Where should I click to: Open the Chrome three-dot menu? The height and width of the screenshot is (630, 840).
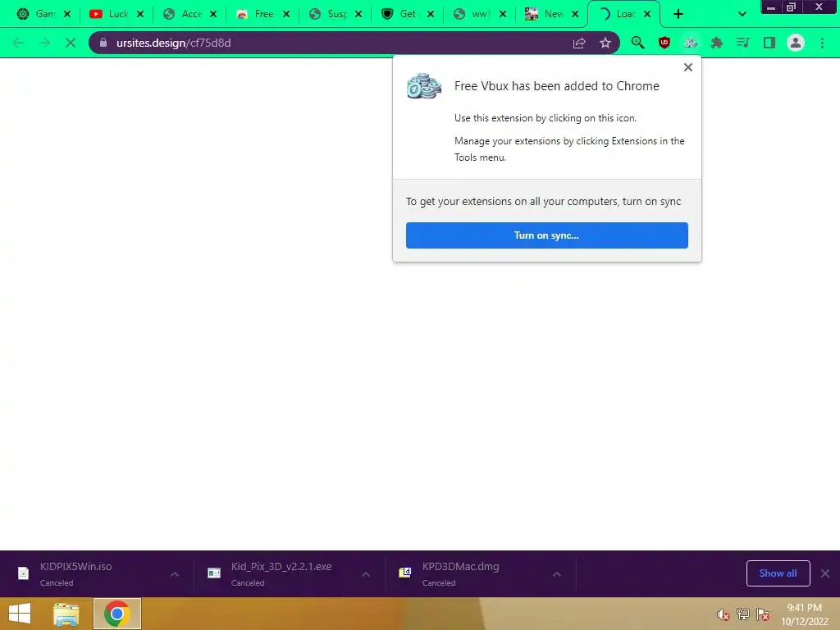click(x=822, y=43)
